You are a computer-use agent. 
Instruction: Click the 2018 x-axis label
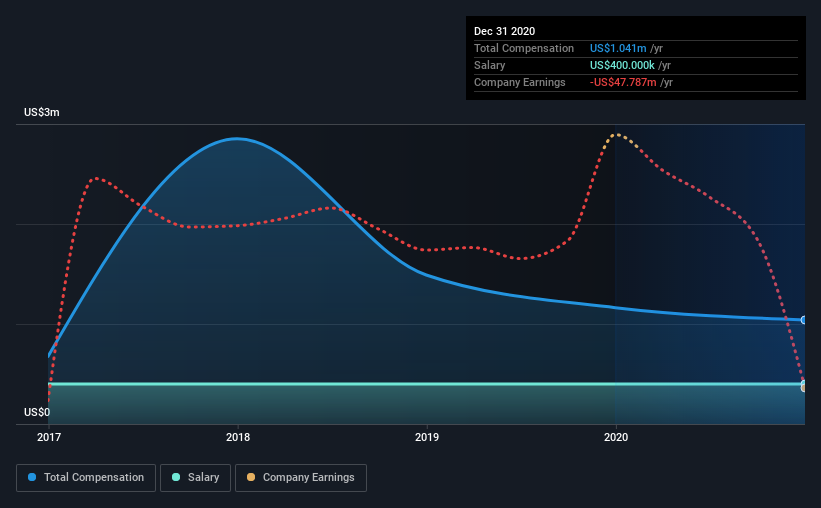click(x=238, y=437)
